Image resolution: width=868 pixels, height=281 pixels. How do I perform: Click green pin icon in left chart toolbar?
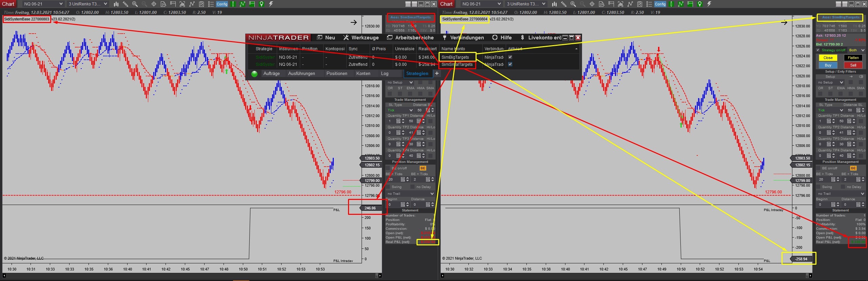[262, 4]
